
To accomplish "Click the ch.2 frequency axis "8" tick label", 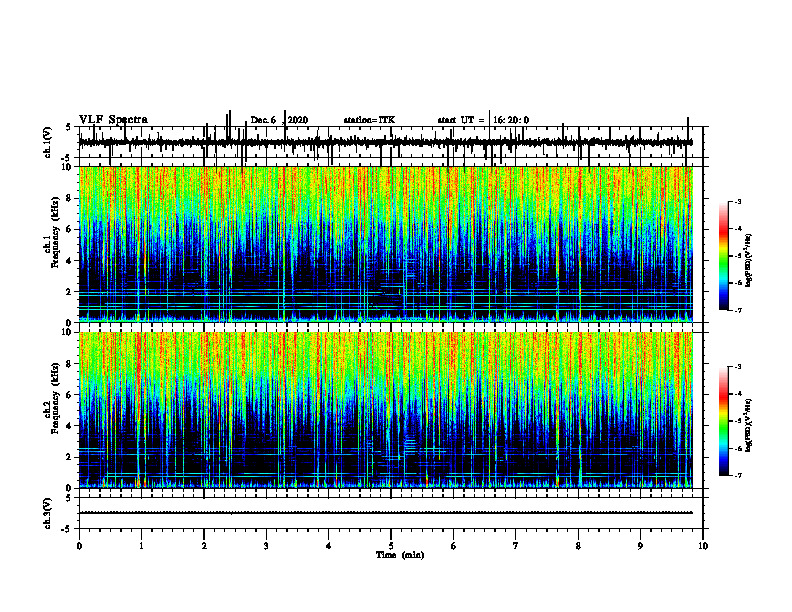I will (x=69, y=364).
